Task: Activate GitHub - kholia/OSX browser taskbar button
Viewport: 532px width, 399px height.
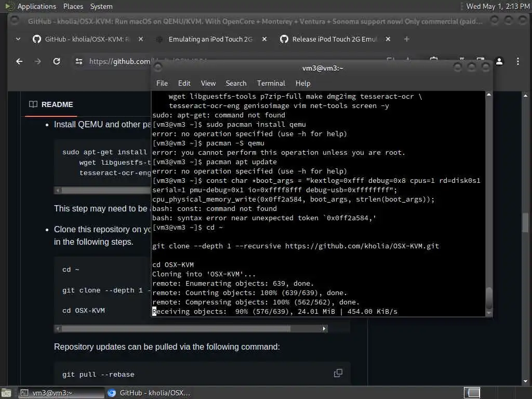Action: [x=149, y=393]
